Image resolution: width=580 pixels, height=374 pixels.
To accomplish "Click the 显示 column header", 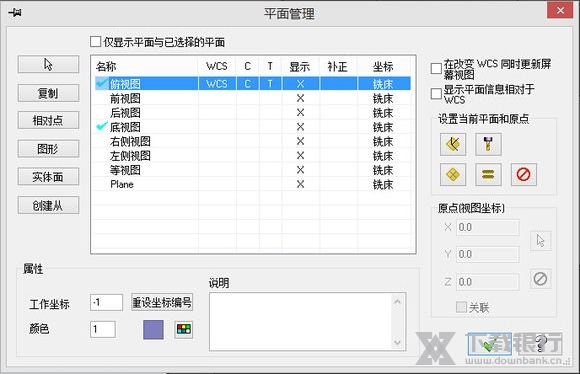I will click(300, 66).
